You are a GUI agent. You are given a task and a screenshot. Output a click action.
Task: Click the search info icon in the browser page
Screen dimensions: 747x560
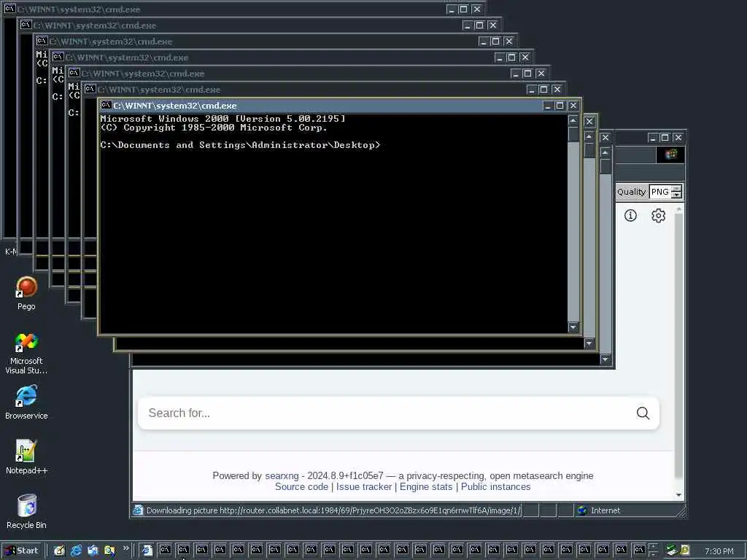630,215
